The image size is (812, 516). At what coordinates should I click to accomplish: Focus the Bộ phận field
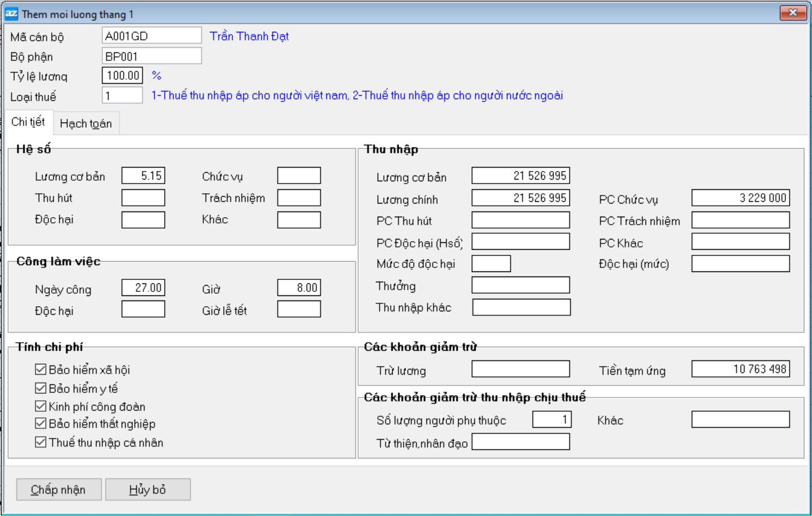(151, 56)
